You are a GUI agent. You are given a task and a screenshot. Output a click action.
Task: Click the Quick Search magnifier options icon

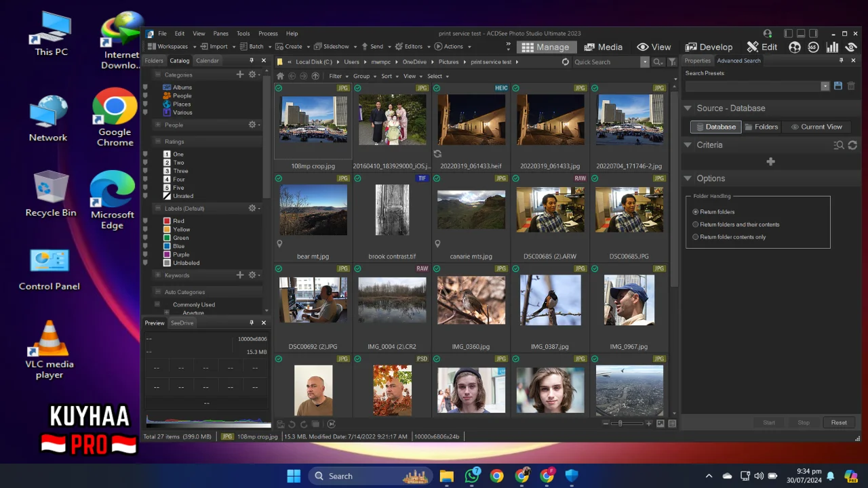point(658,62)
